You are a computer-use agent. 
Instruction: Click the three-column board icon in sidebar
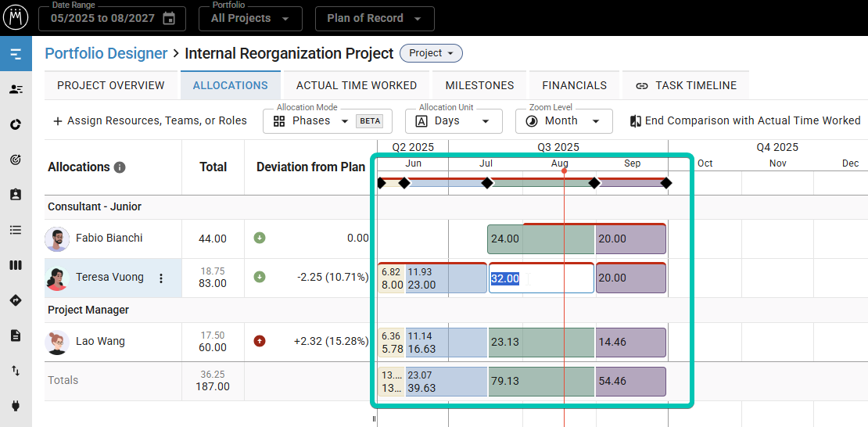(16, 265)
